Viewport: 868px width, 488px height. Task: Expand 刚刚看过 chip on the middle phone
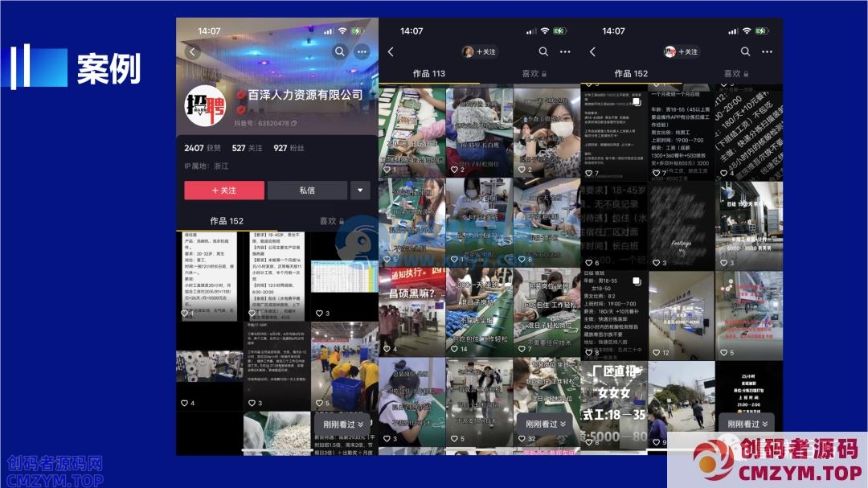(546, 424)
